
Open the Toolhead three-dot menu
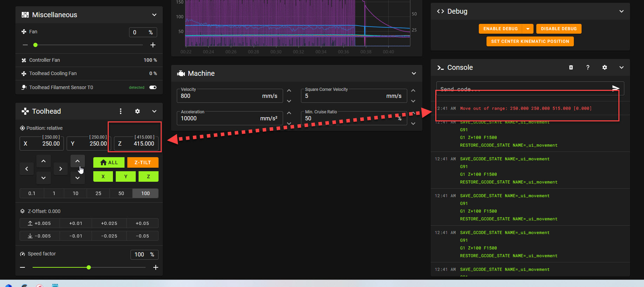click(x=121, y=111)
